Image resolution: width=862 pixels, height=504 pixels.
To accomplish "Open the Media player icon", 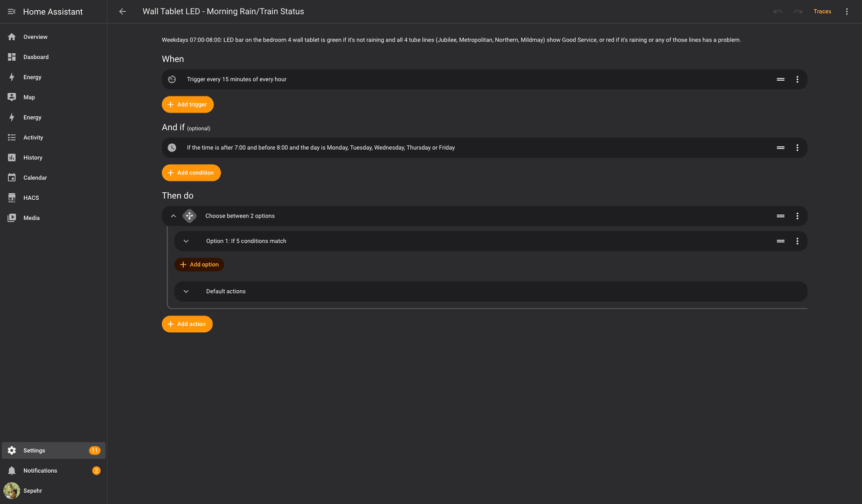I will click(12, 218).
